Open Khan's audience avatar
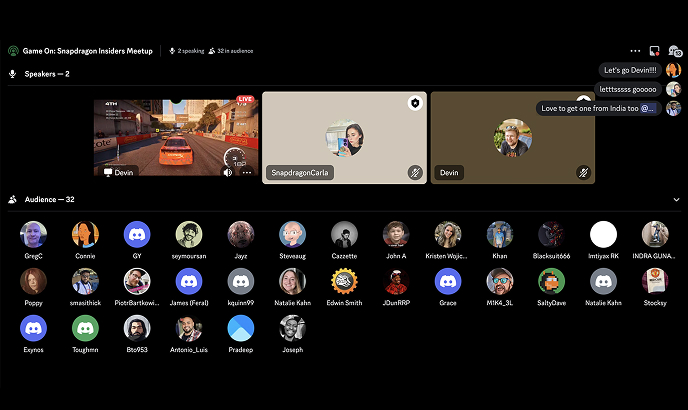Viewport: 688px width, 410px height. point(500,234)
